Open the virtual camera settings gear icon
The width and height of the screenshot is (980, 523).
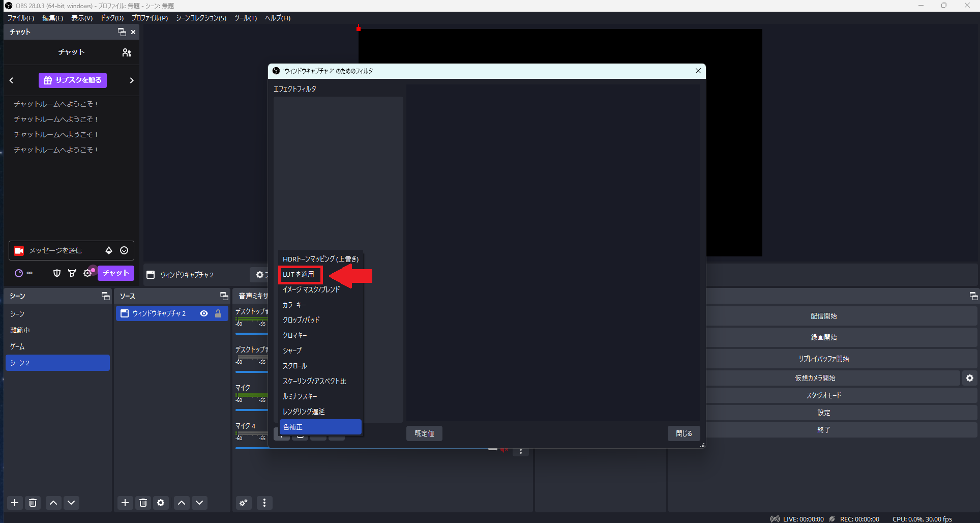970,377
